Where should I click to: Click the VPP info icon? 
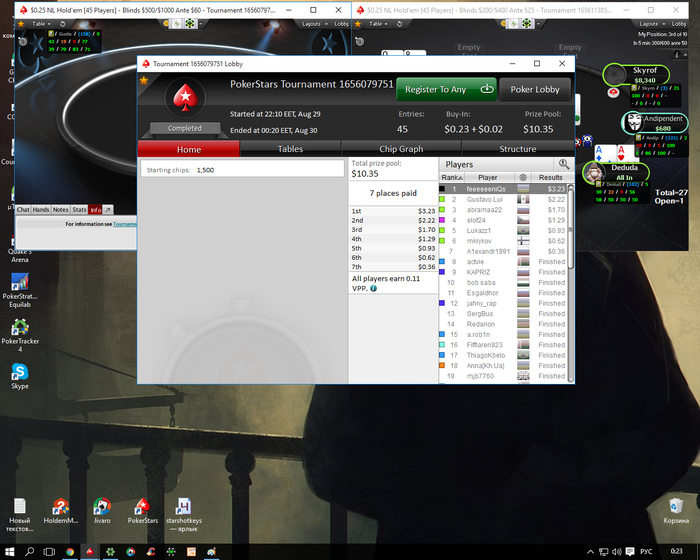coord(373,288)
